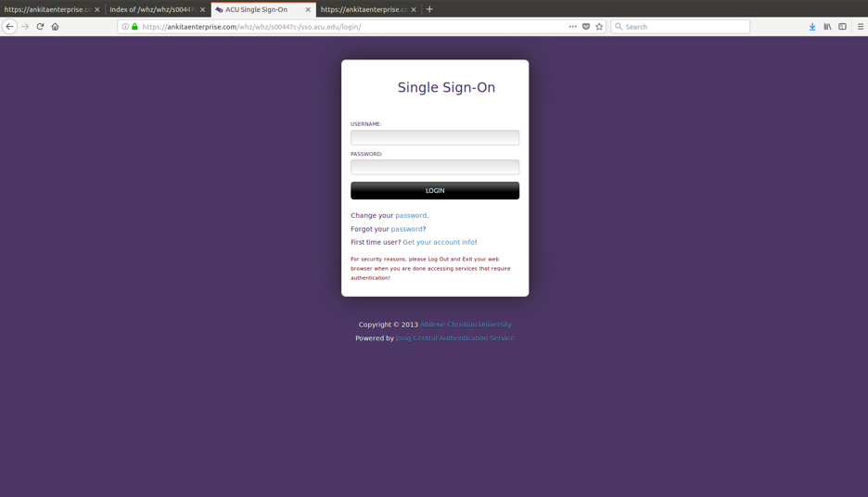
Task: Toggle the sidebar view icon
Action: click(842, 27)
